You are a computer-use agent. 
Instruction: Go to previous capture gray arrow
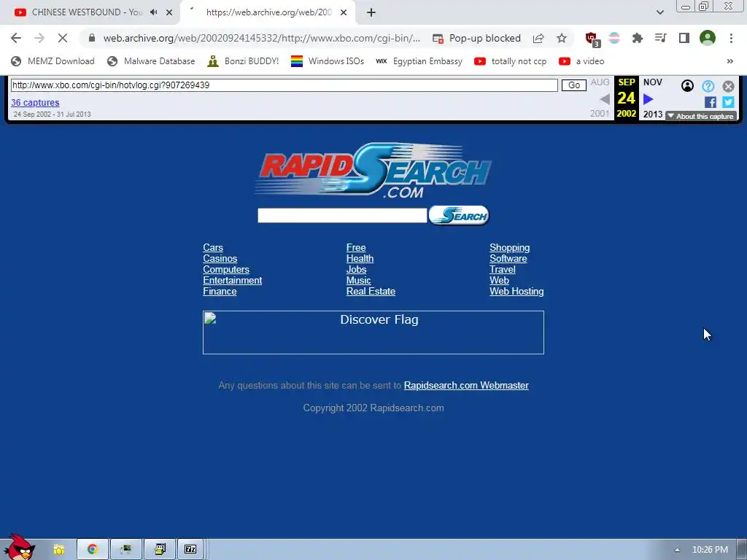[605, 99]
